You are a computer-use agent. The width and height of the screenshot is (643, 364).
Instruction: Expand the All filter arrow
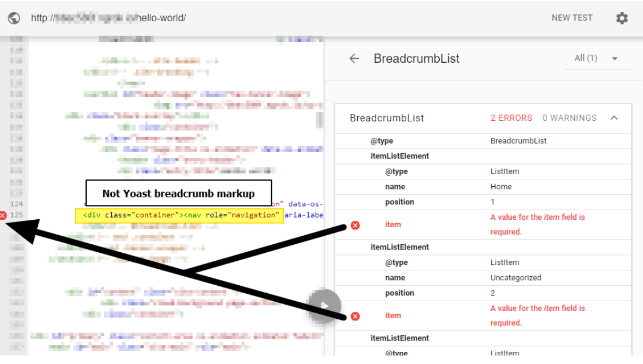615,58
